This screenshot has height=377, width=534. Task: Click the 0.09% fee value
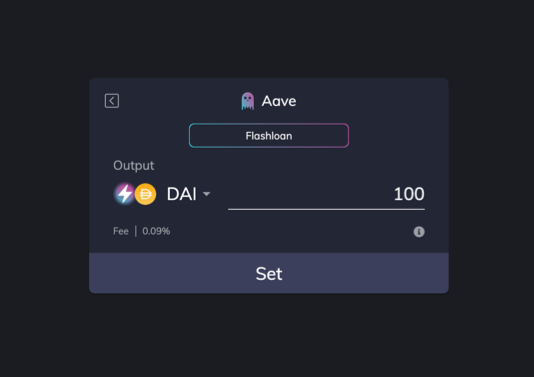(156, 231)
